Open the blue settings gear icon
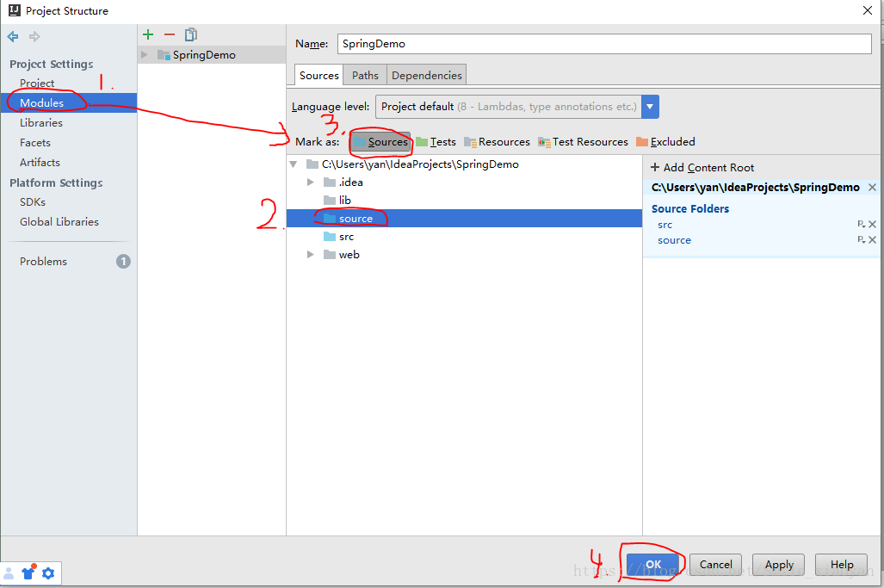This screenshot has height=588, width=884. [x=48, y=573]
